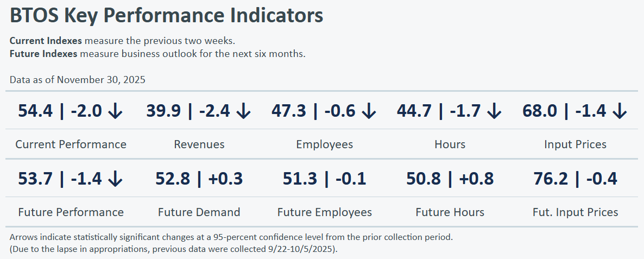Click the down arrow next to Hours value
644x259 pixels.
(494, 111)
